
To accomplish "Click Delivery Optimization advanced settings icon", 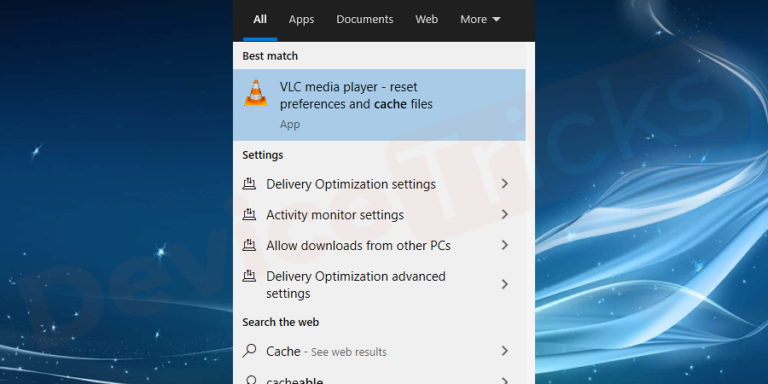I will [249, 276].
